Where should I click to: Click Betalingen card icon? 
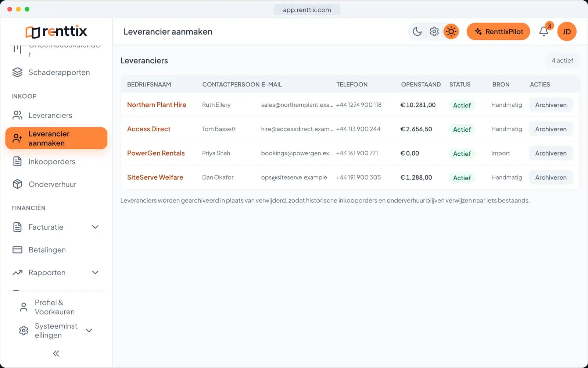pos(17,250)
